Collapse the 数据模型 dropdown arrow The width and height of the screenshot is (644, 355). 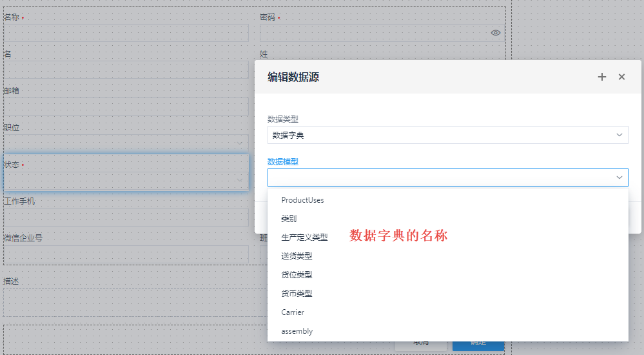pyautogui.click(x=620, y=177)
